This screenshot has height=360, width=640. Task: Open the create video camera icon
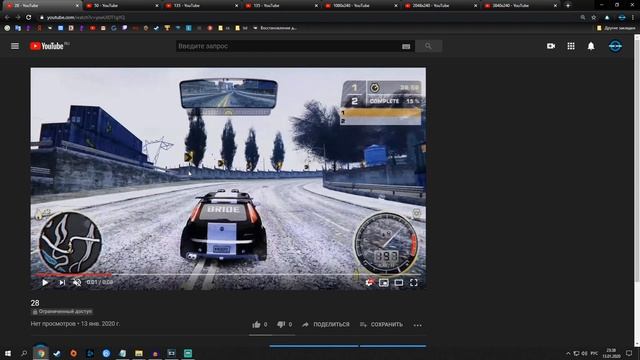551,46
